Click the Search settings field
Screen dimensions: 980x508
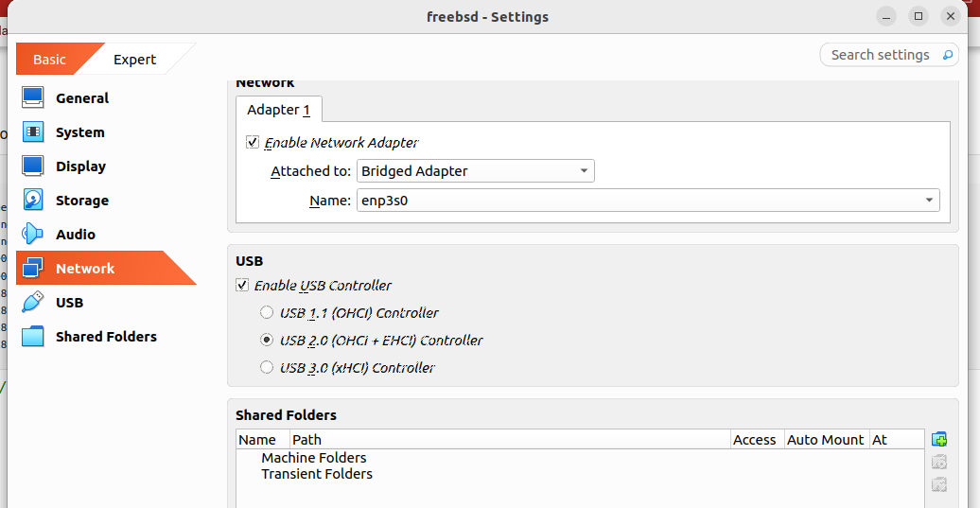click(880, 55)
